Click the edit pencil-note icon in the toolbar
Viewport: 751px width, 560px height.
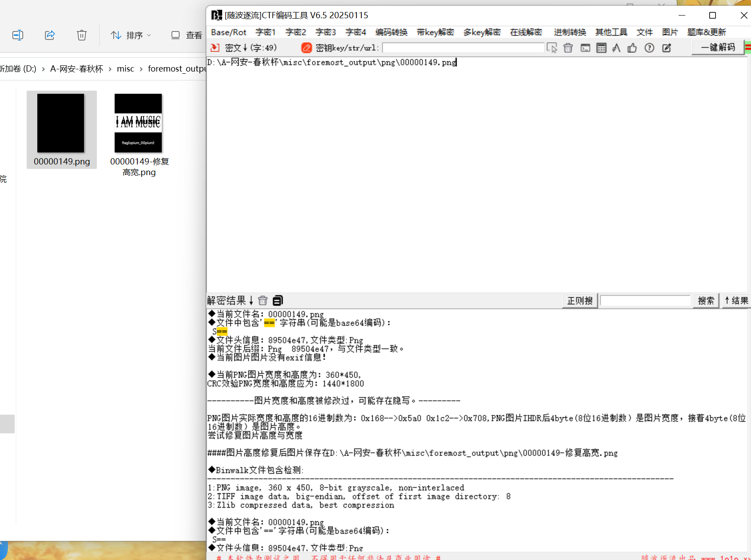click(667, 48)
